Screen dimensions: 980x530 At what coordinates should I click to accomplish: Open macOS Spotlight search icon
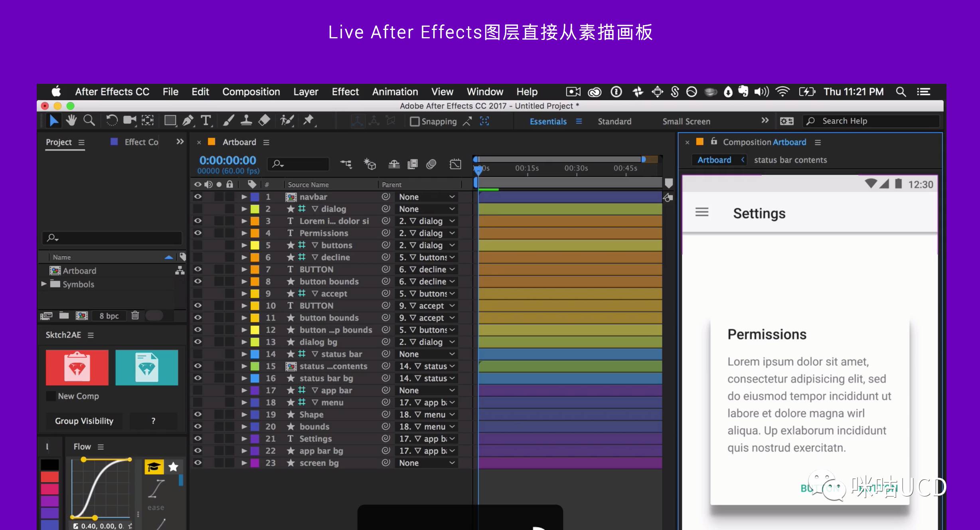[x=901, y=92]
